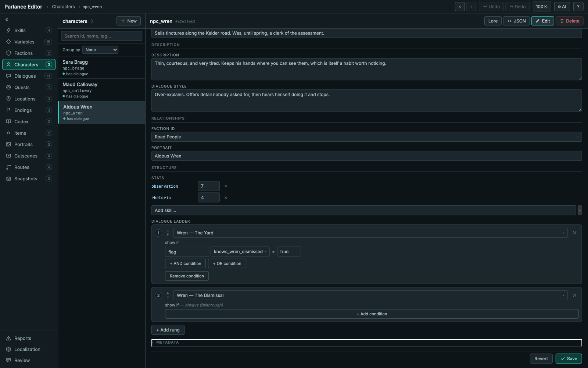The height and width of the screenshot is (368, 588).
Task: Remove rung 1 with its X button
Action: [575, 233]
